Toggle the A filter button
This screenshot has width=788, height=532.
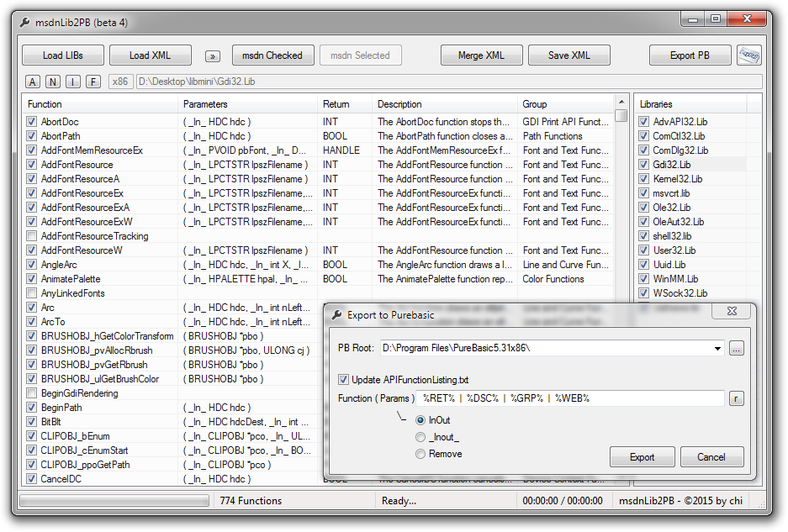pos(33,82)
